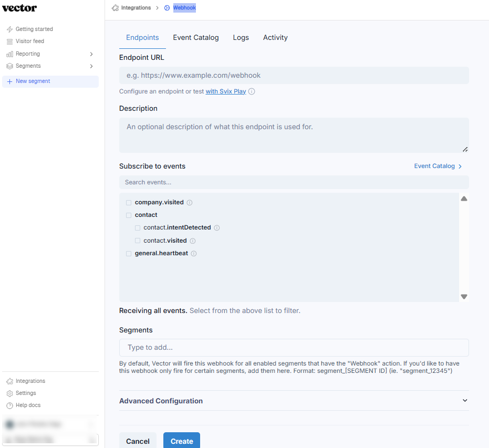Switch to the Event Catalog tab
489x448 pixels.
[196, 38]
